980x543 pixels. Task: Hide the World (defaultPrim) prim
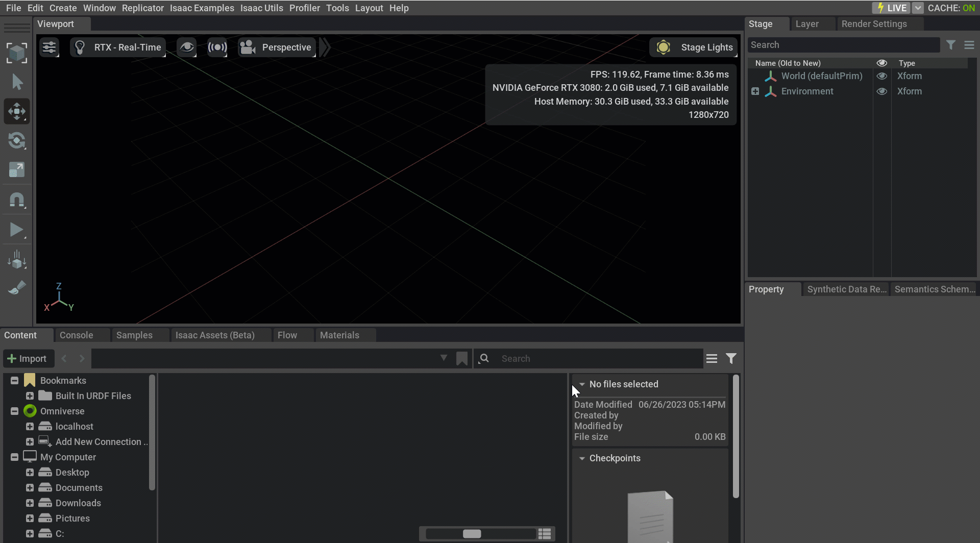(x=882, y=76)
